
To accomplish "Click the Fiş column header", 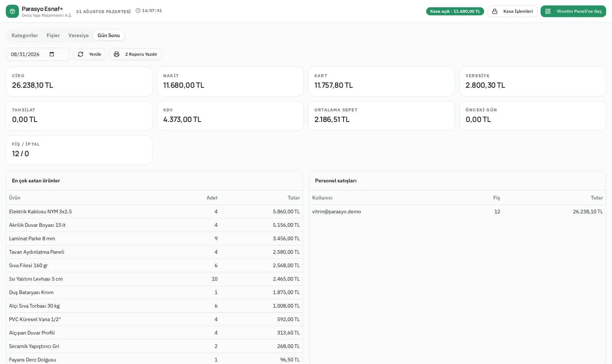I will pyautogui.click(x=497, y=198).
